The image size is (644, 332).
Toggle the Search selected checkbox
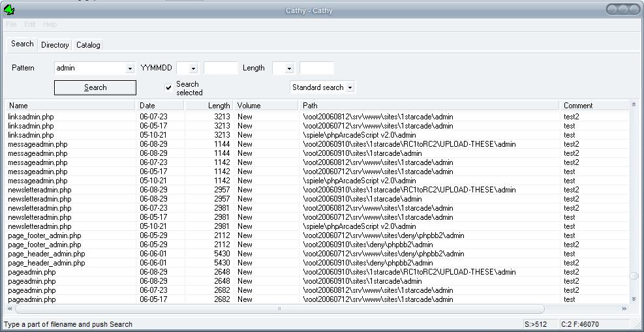point(169,87)
